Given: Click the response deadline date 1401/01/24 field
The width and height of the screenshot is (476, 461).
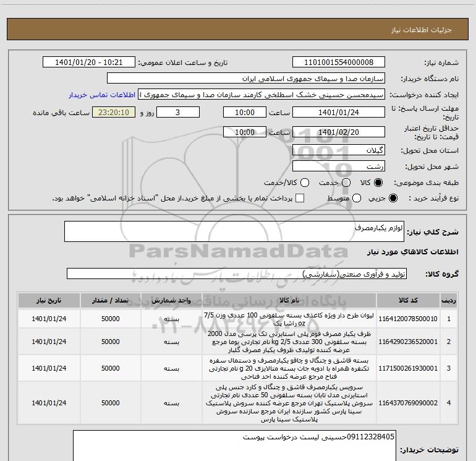Looking at the screenshot, I should coord(339,112).
